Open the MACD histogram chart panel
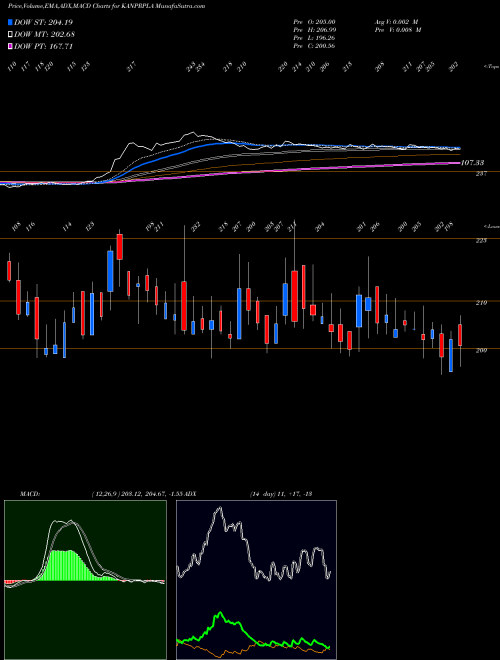Viewport: 500px width, 660px height. tap(85, 580)
